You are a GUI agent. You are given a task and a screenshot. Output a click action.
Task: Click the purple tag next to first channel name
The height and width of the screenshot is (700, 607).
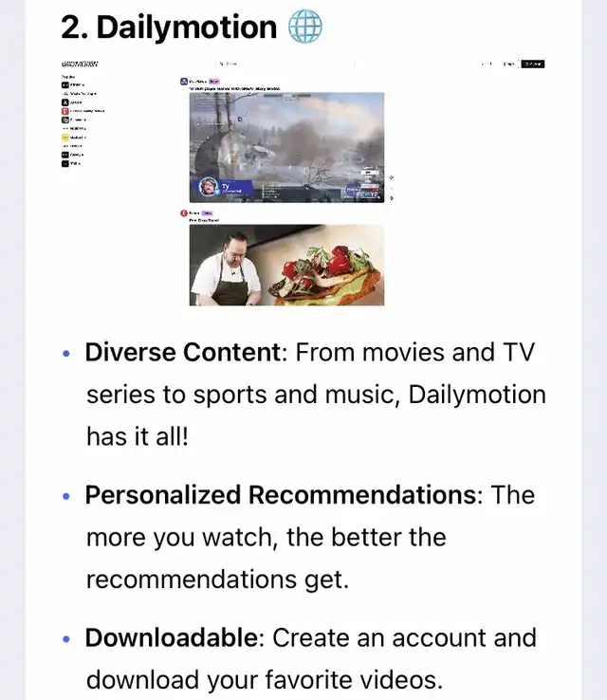(x=214, y=82)
